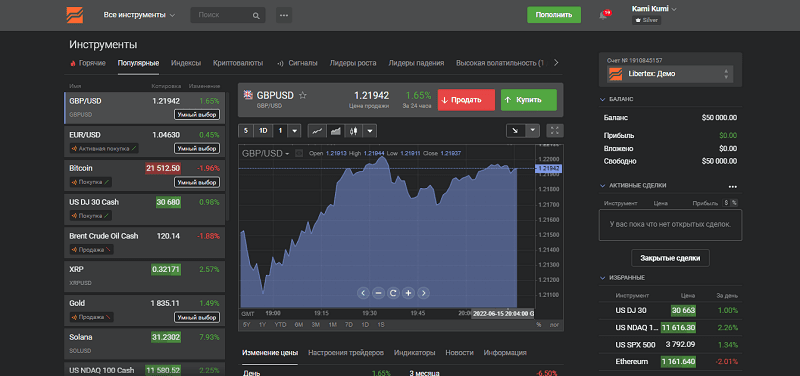Screen dimensions: 800x376
Task: Toggle percent scale on chart
Action: click(539, 324)
